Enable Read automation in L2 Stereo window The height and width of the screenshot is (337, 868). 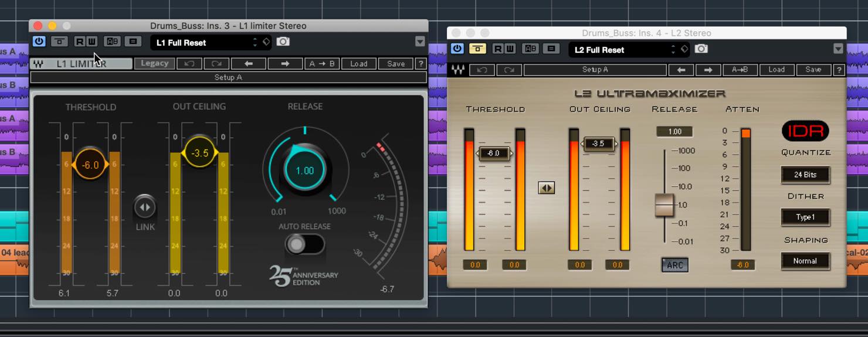click(x=498, y=49)
